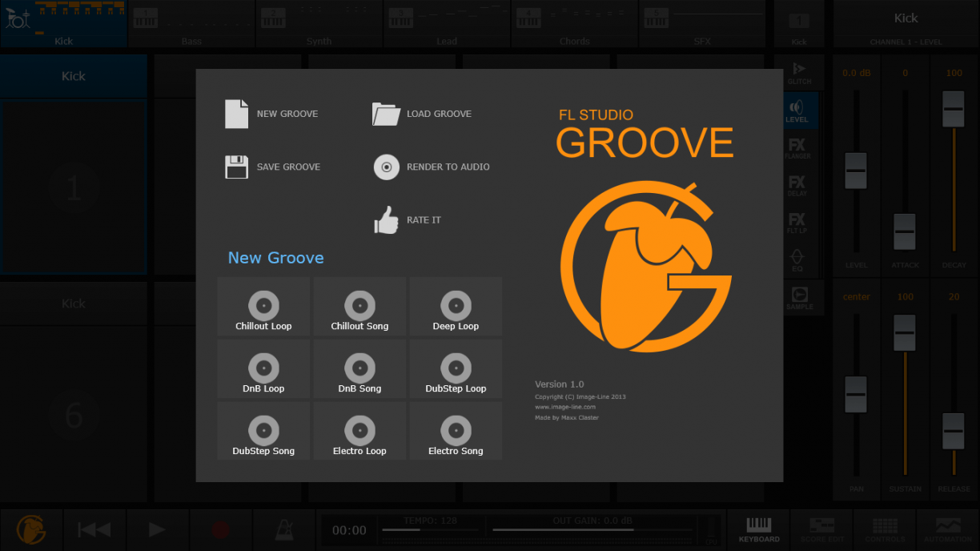Open the Controls grid view
This screenshot has width=980, height=551.
(x=885, y=530)
